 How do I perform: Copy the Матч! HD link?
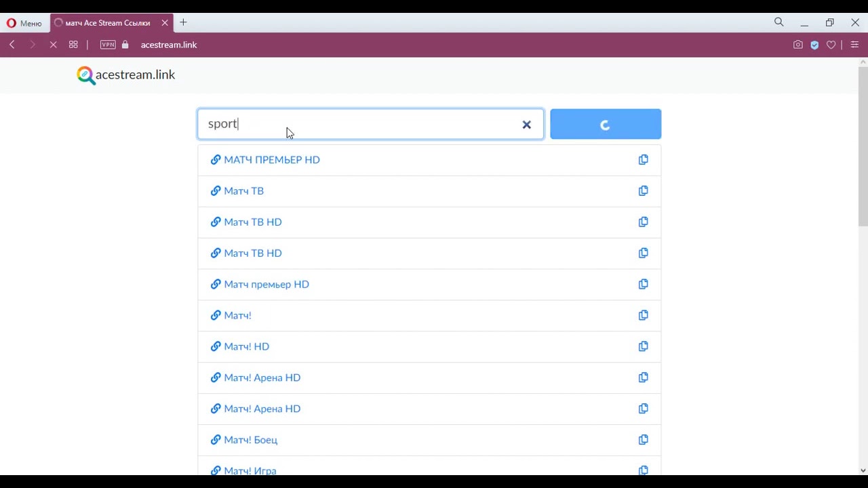point(643,347)
